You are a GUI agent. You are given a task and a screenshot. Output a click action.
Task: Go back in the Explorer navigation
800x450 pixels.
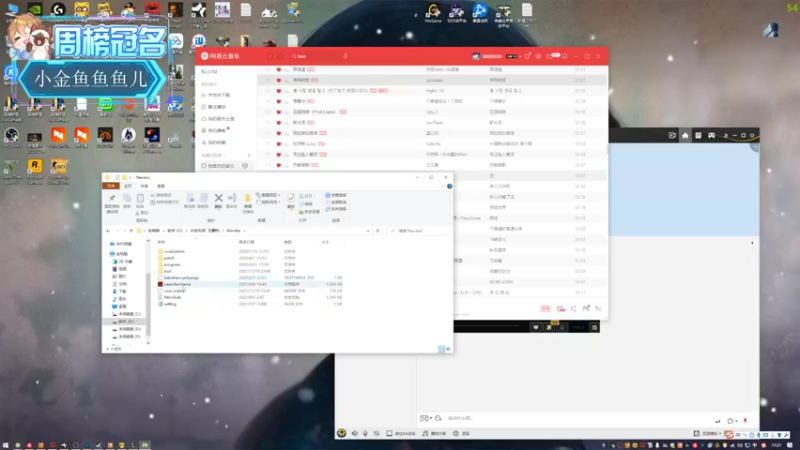[x=108, y=231]
